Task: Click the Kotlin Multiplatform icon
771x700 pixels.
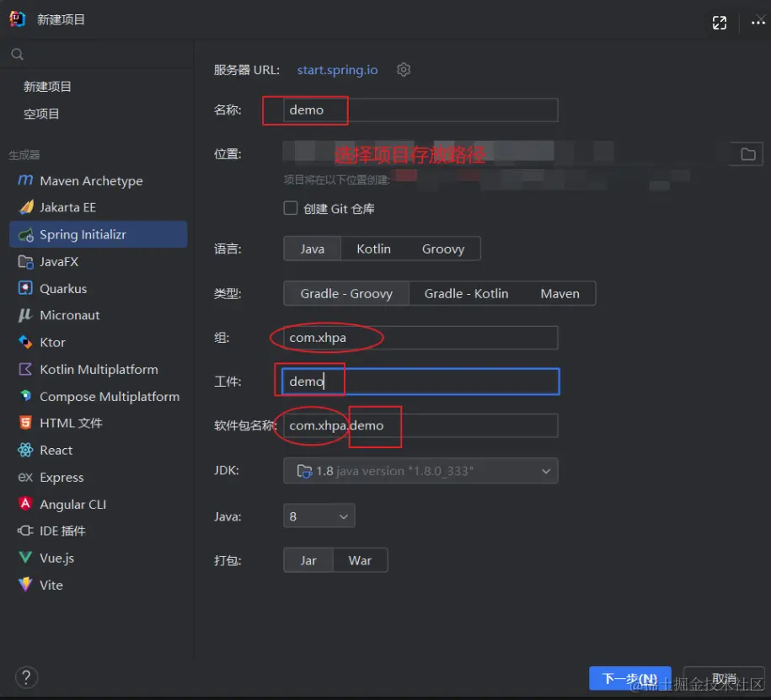Action: [25, 369]
